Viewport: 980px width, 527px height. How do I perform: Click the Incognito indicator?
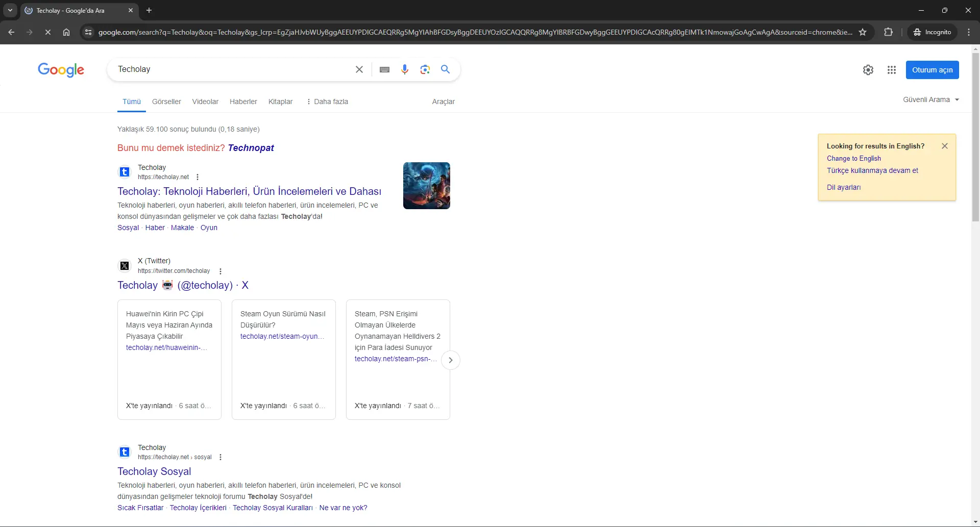(933, 32)
